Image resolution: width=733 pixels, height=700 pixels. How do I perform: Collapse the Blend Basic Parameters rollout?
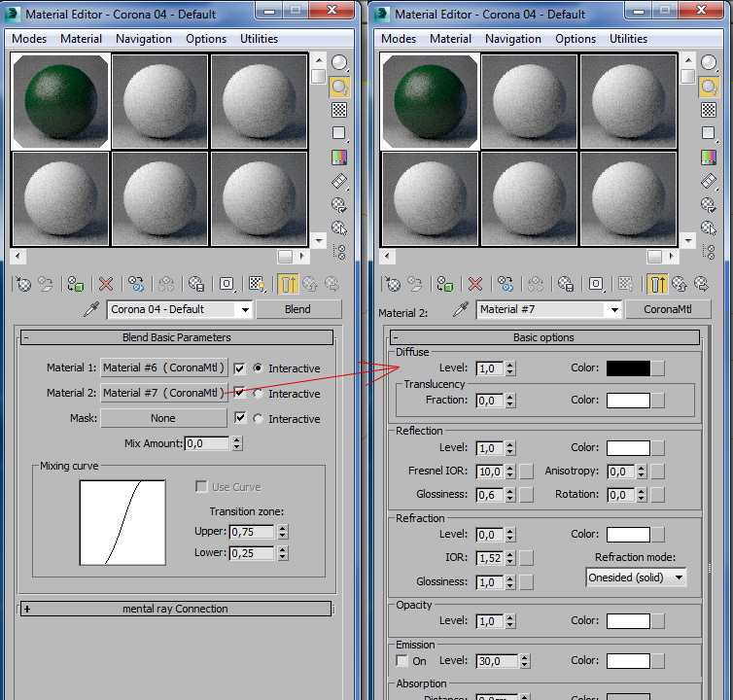tap(176, 337)
